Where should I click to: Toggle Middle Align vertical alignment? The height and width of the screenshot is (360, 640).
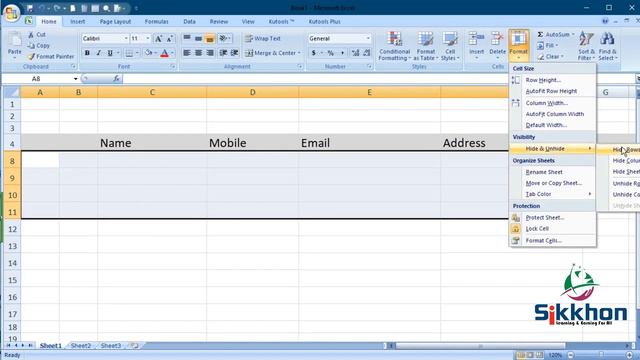pyautogui.click(x=198, y=39)
